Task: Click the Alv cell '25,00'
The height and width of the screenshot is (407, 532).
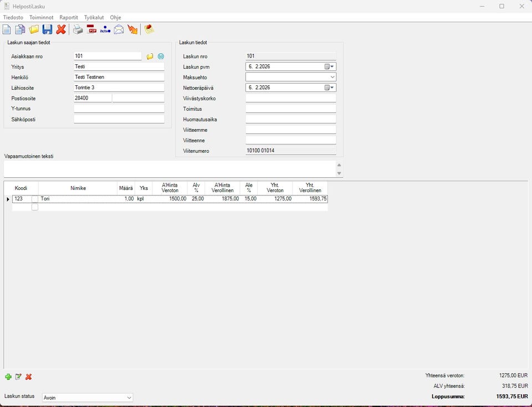Action: [196, 199]
